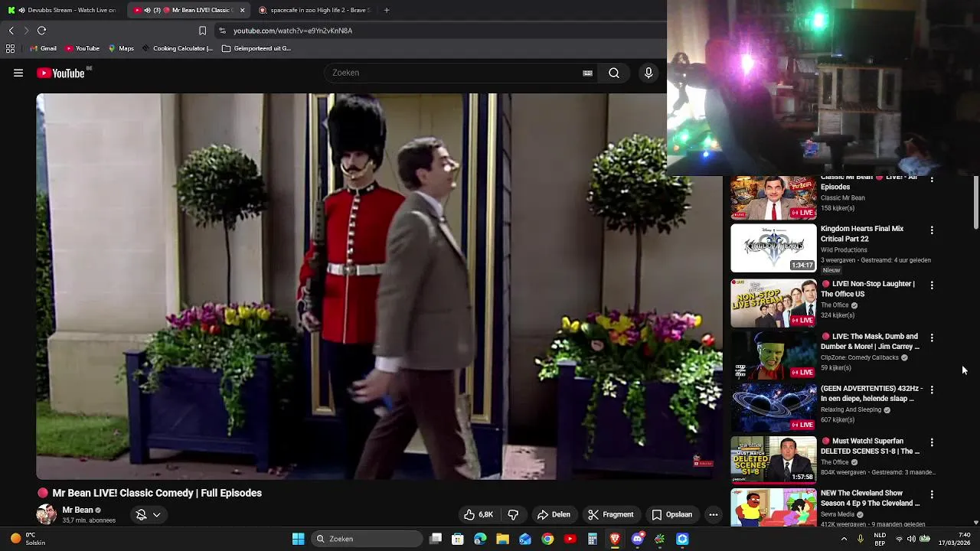This screenshot has width=980, height=551.
Task: Open Brave browser in taskbar
Action: pos(615,539)
